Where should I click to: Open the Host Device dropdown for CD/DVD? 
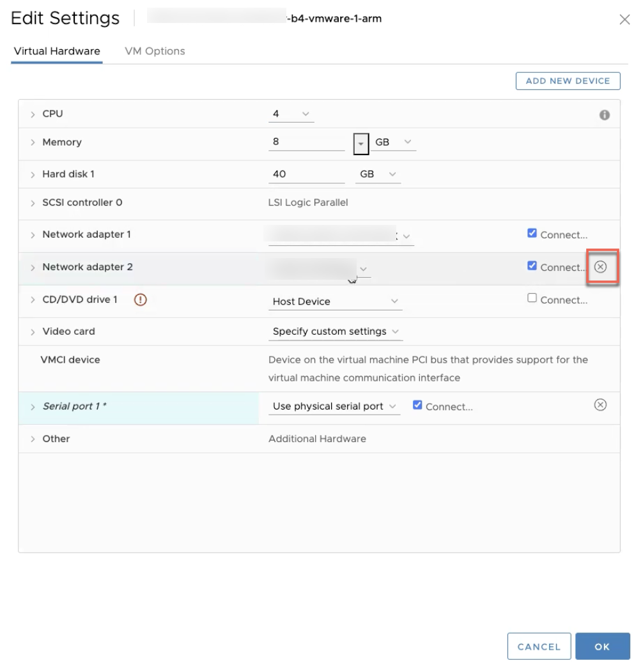(335, 301)
